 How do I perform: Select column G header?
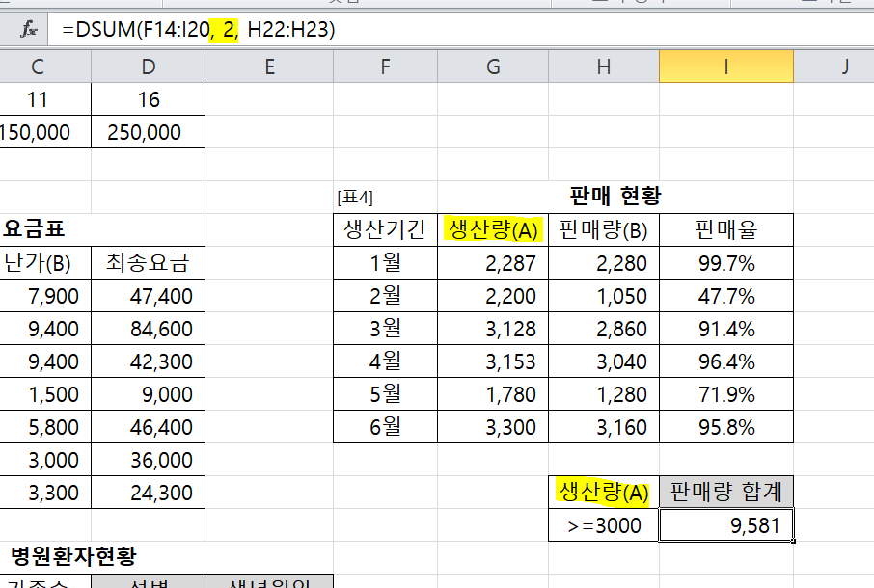(493, 67)
